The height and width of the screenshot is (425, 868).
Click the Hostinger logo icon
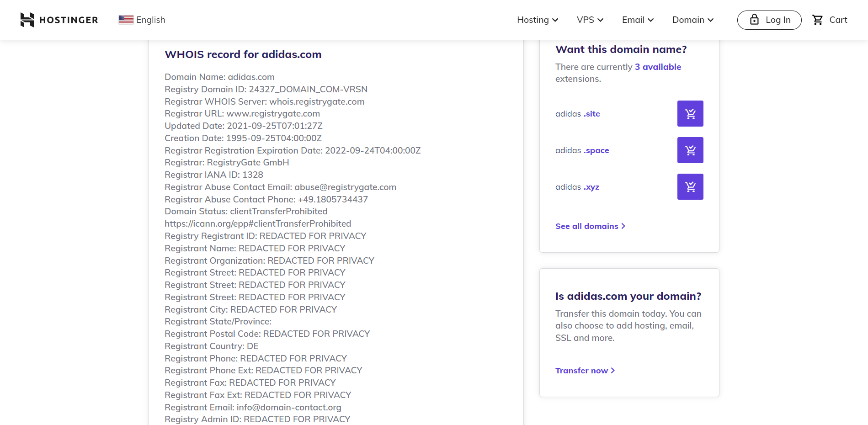pos(27,20)
